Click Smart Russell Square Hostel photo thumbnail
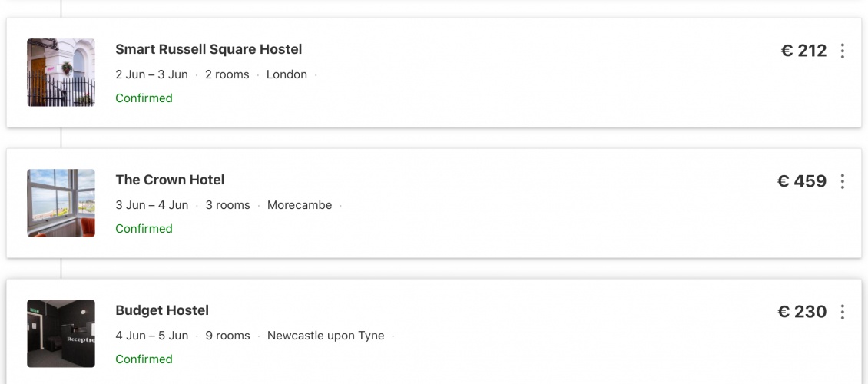 [61, 72]
